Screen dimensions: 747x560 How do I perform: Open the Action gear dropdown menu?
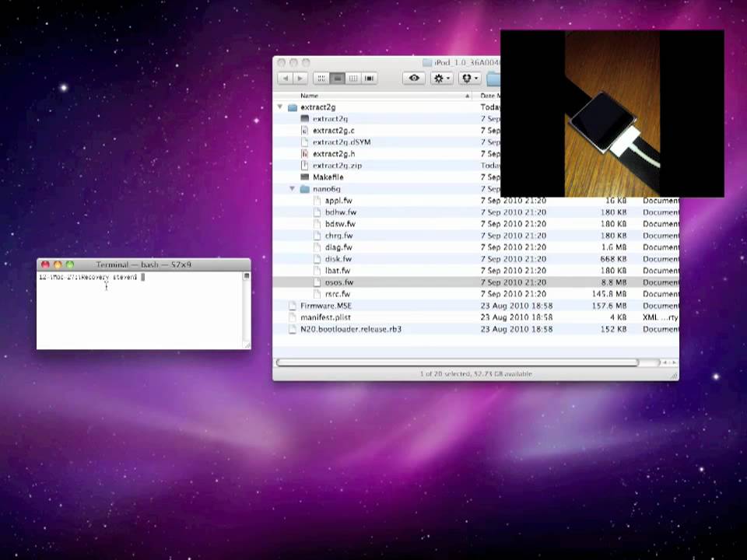442,79
